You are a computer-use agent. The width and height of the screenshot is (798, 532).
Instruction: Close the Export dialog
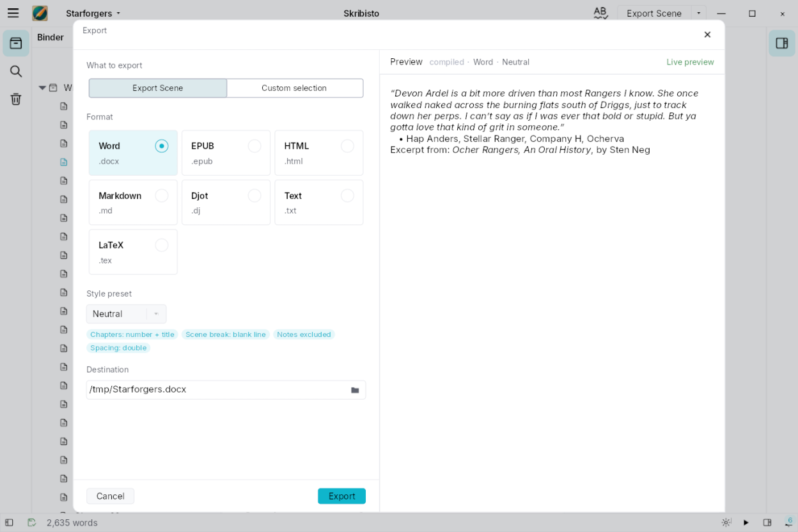click(707, 35)
